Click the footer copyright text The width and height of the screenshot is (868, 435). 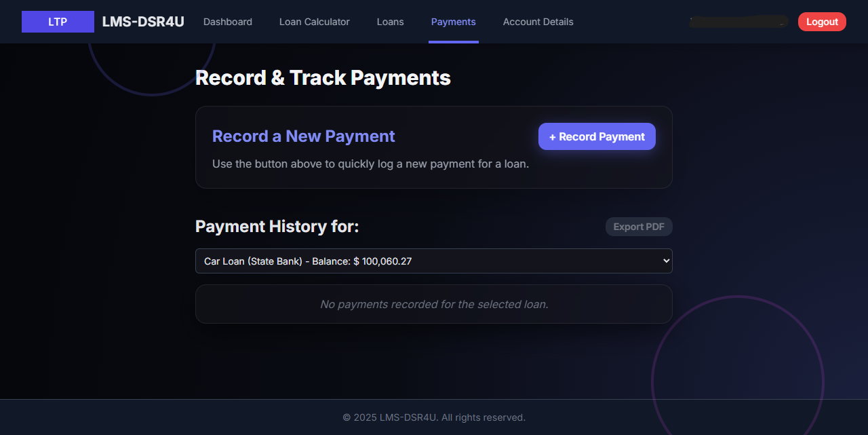coord(433,417)
